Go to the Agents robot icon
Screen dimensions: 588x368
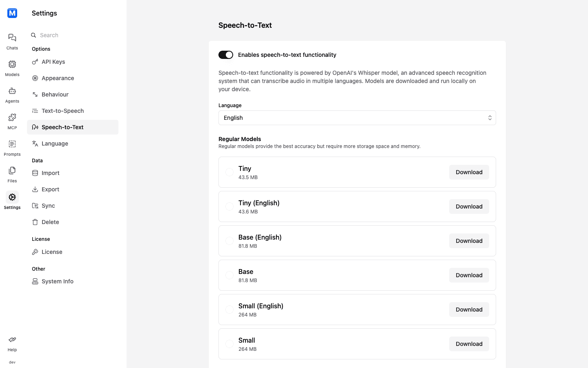click(x=12, y=91)
